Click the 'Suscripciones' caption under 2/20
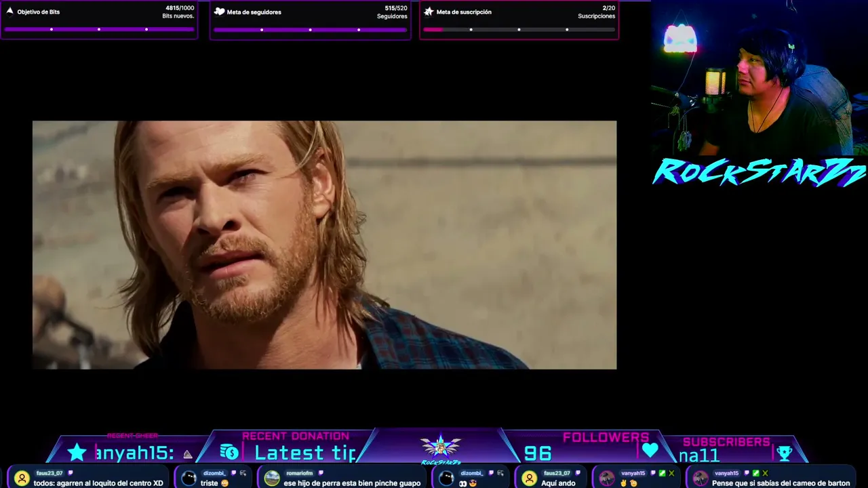 coord(597,16)
